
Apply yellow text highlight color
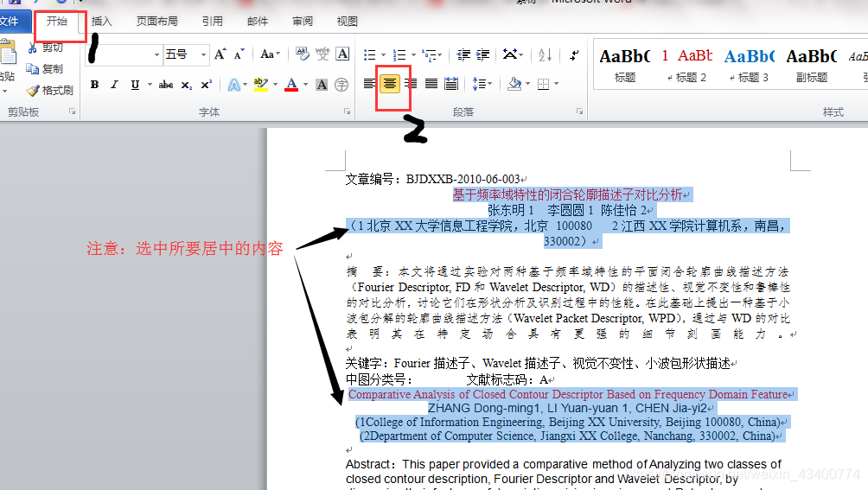(260, 85)
